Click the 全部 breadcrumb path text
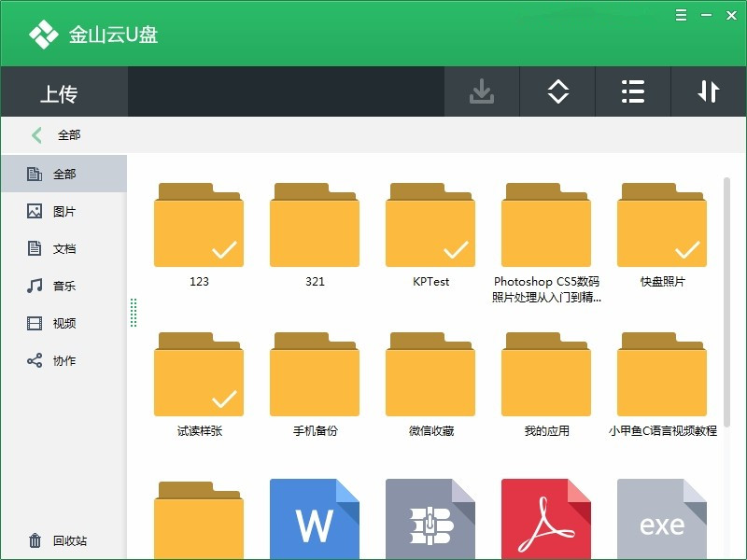The image size is (747, 560). coord(69,135)
